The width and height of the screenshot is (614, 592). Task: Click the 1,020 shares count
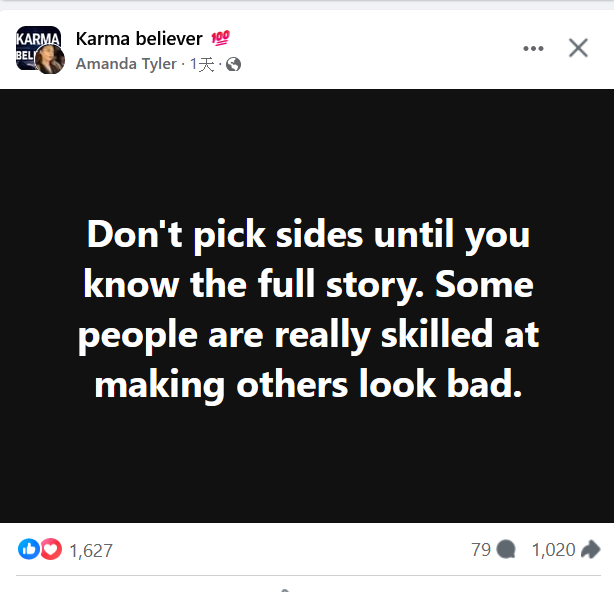coord(553,549)
